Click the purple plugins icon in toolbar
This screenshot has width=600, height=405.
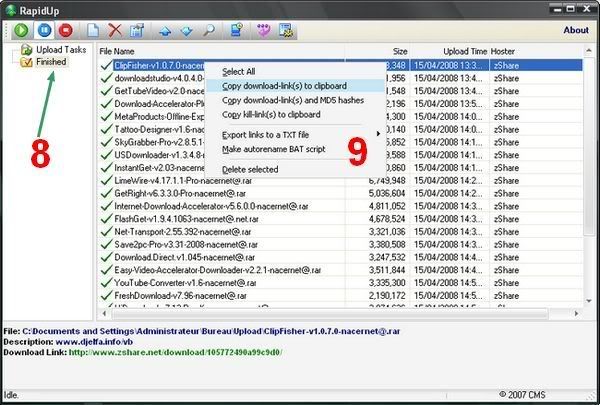pos(264,30)
